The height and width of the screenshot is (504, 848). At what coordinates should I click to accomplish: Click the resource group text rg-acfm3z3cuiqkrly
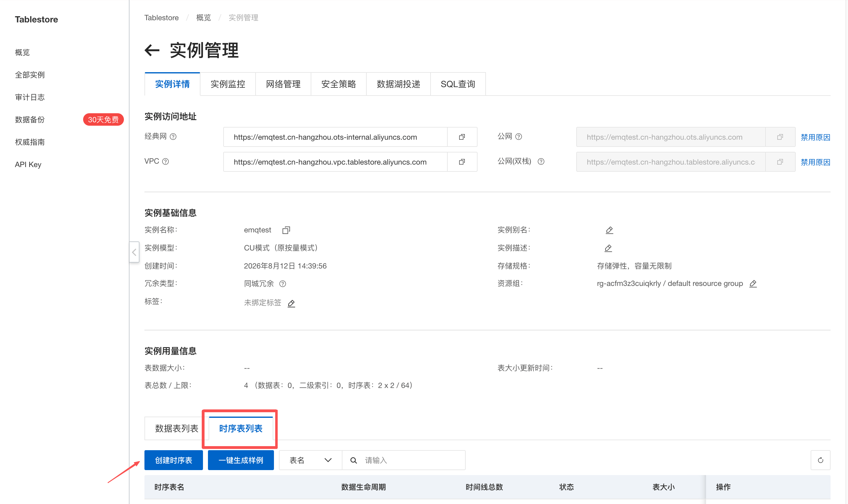coord(629,284)
